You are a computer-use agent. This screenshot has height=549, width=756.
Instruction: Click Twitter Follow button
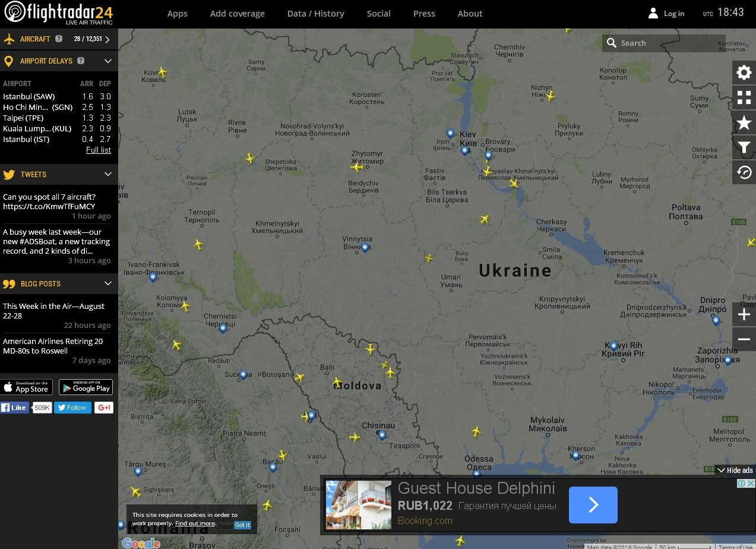(72, 408)
